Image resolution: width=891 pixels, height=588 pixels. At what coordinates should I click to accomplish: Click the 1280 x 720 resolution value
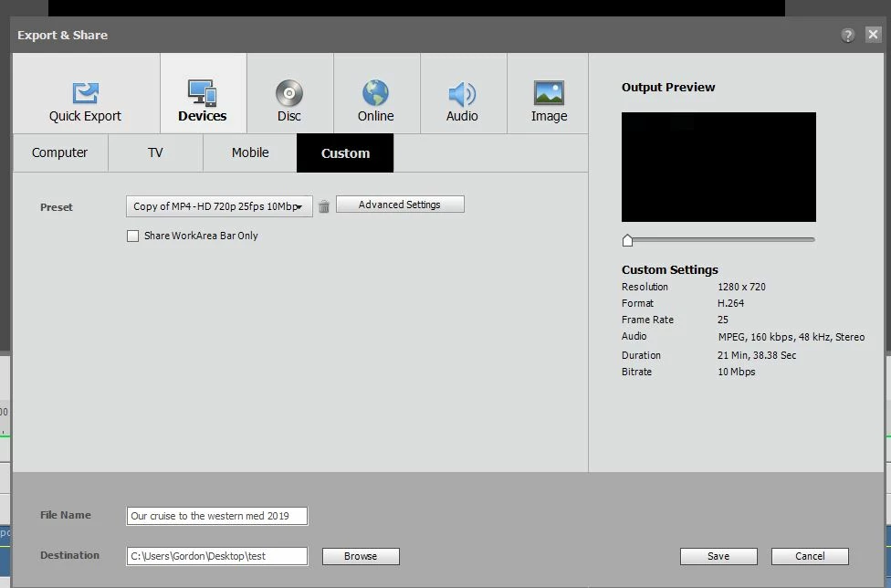(x=741, y=287)
